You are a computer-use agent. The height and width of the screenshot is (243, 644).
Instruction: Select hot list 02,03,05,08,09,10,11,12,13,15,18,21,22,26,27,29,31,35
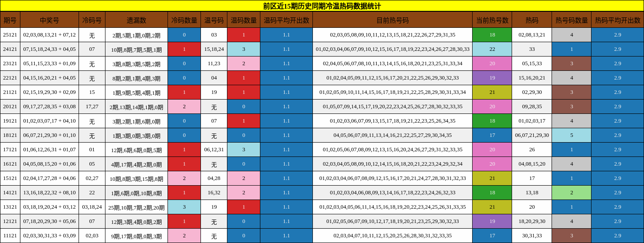coord(392,35)
